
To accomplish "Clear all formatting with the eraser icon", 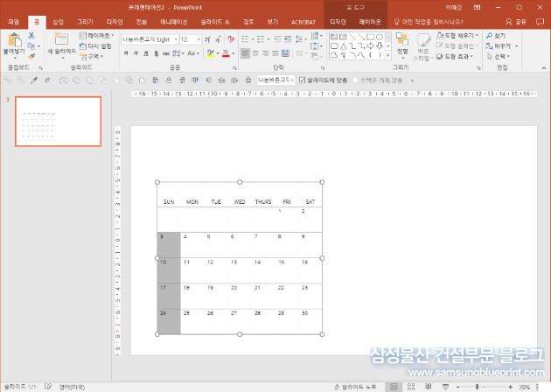I will click(231, 39).
